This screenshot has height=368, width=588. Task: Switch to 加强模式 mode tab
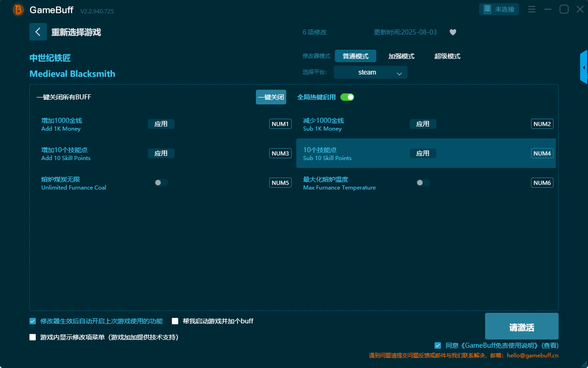(401, 56)
